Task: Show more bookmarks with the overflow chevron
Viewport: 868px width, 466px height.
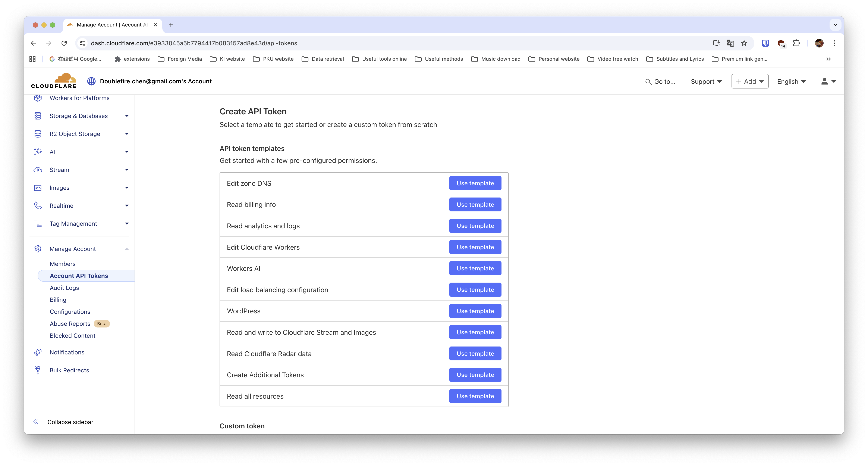Action: point(828,59)
